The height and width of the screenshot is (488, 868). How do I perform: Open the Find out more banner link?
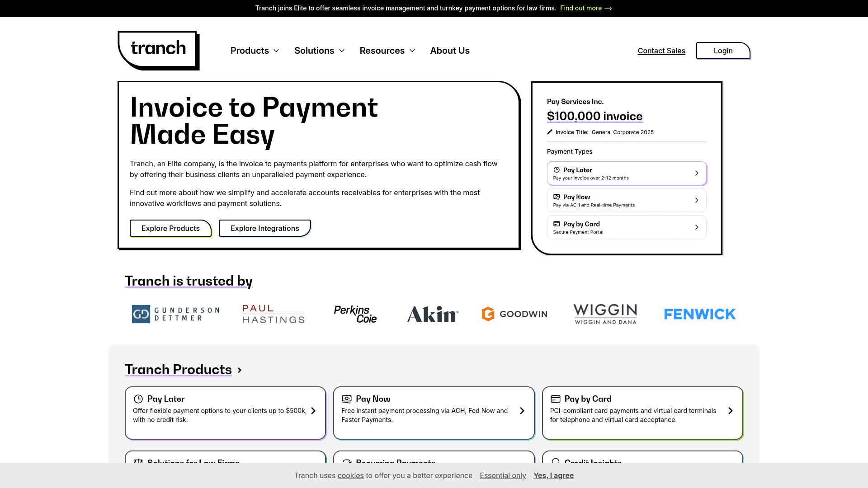581,8
